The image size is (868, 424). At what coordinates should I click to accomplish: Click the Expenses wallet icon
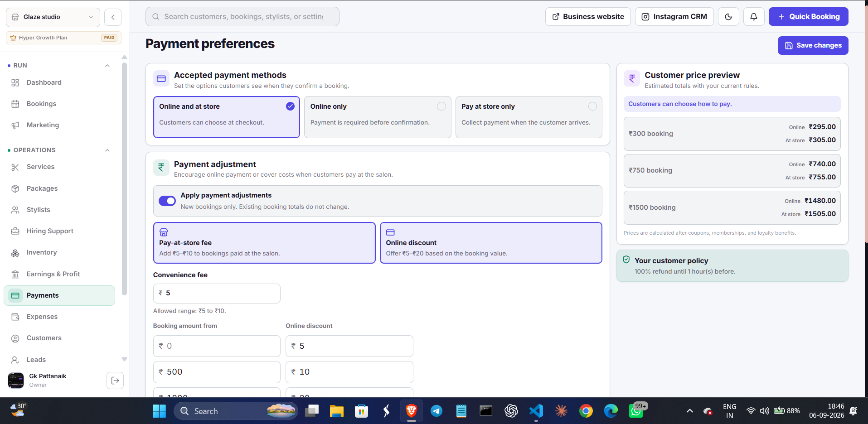point(15,317)
